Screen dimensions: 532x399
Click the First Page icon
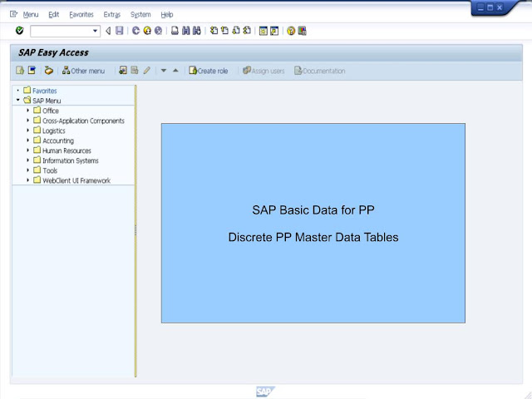click(x=214, y=31)
